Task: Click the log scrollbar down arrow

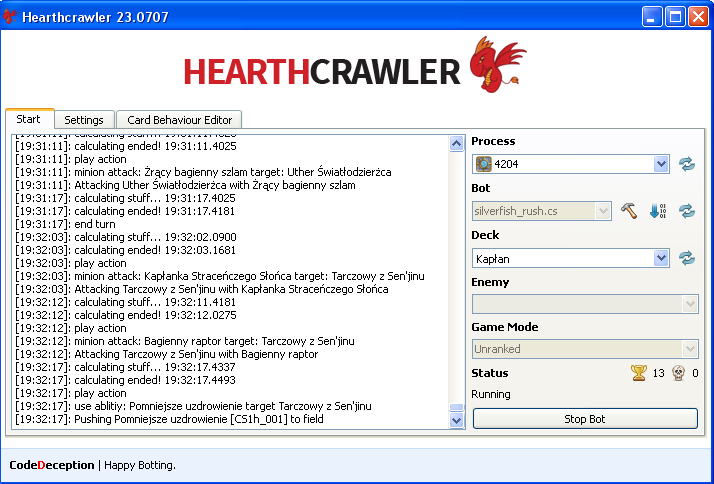Action: tap(456, 420)
